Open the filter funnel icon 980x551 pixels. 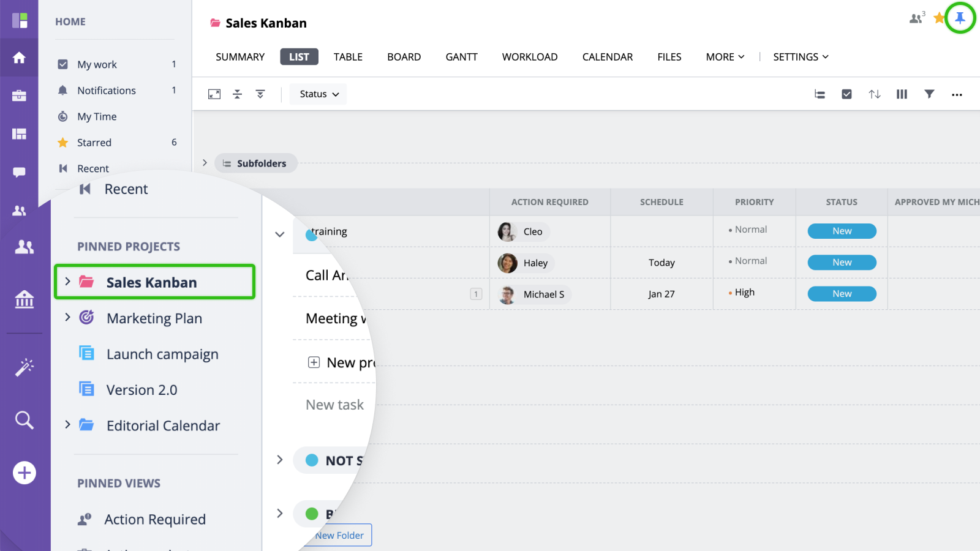click(x=929, y=94)
